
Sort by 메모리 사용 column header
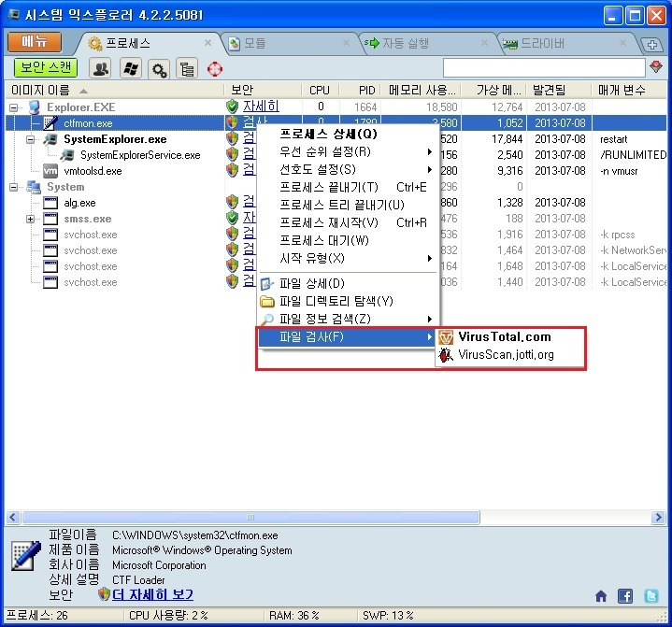pyautogui.click(x=422, y=90)
